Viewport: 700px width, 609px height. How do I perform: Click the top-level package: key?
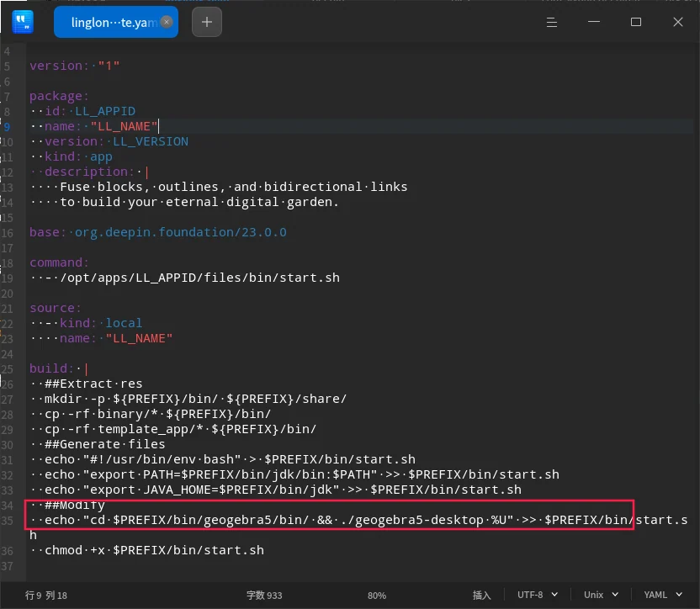(x=59, y=96)
